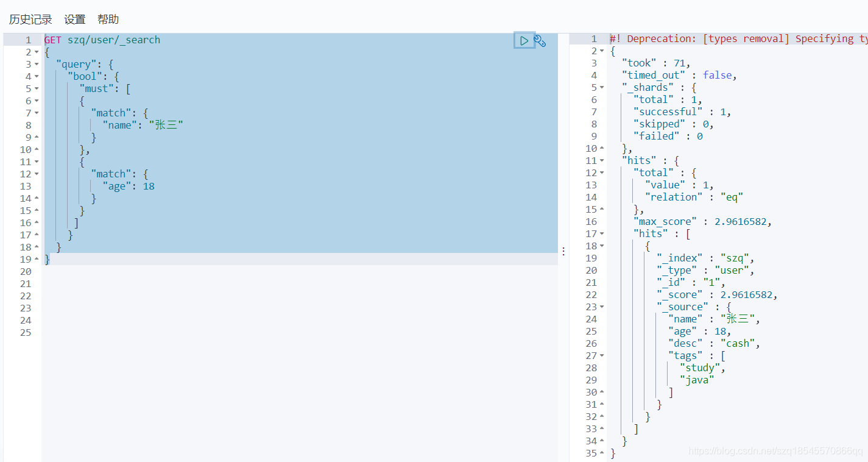Click the "_type" : "user" line

706,271
